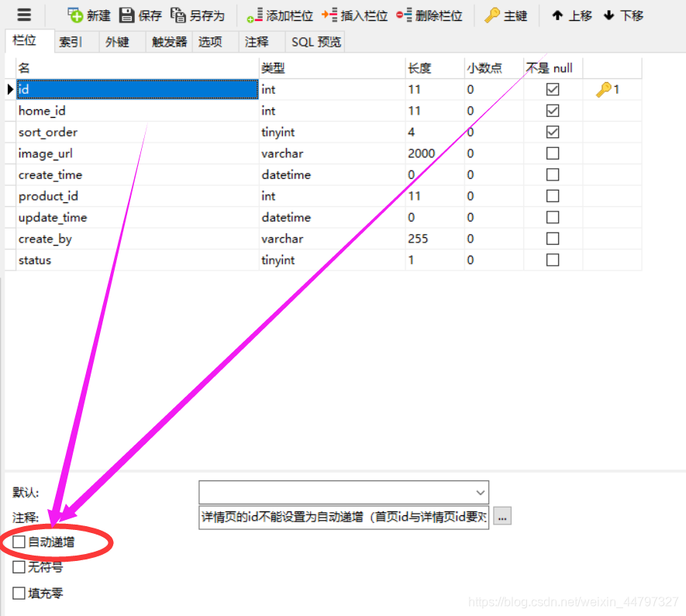
Task: Click the ellipsis button next to comment
Action: coord(502,516)
